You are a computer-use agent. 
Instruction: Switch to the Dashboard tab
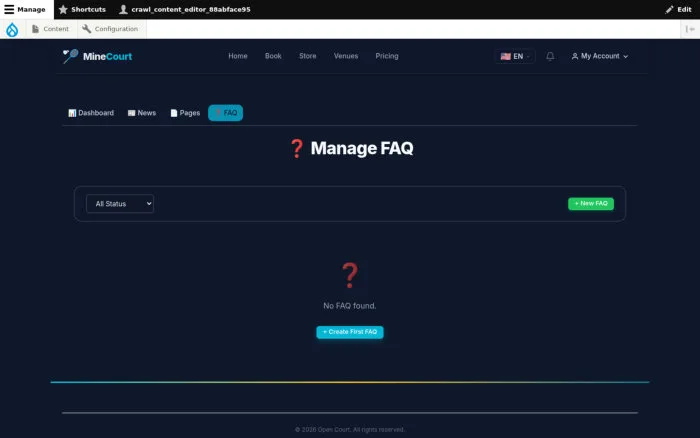point(91,113)
